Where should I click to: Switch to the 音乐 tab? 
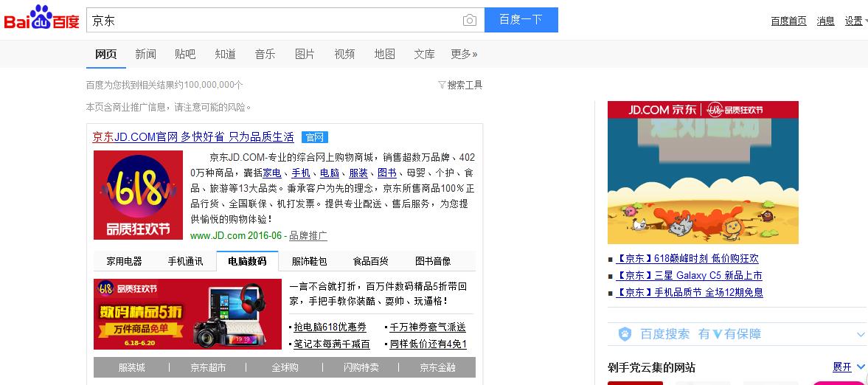(x=265, y=54)
